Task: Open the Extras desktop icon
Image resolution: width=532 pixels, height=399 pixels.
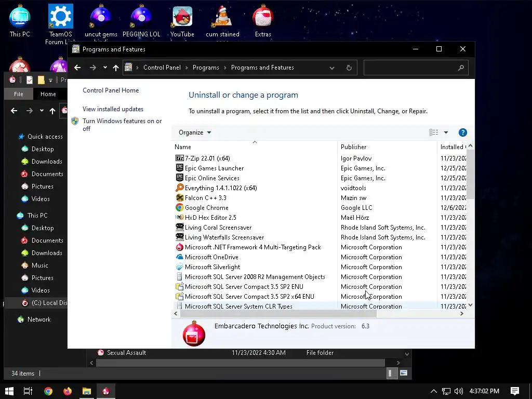Action: (x=263, y=20)
